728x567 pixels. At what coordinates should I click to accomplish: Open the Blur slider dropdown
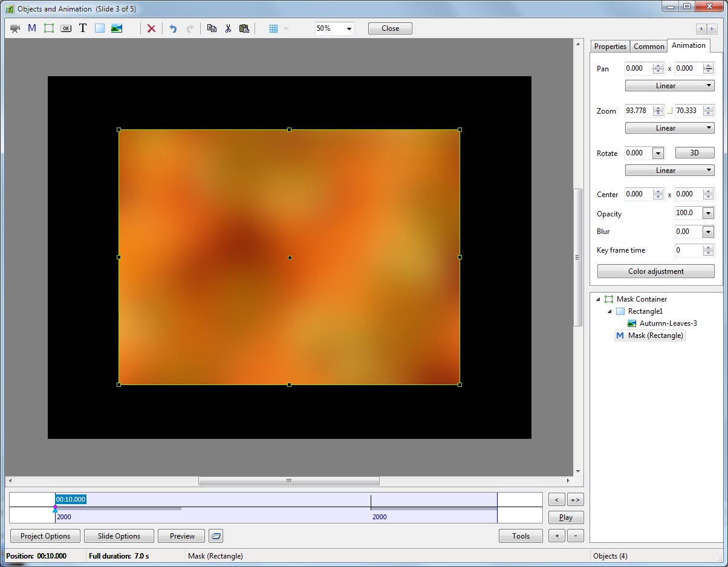(708, 232)
